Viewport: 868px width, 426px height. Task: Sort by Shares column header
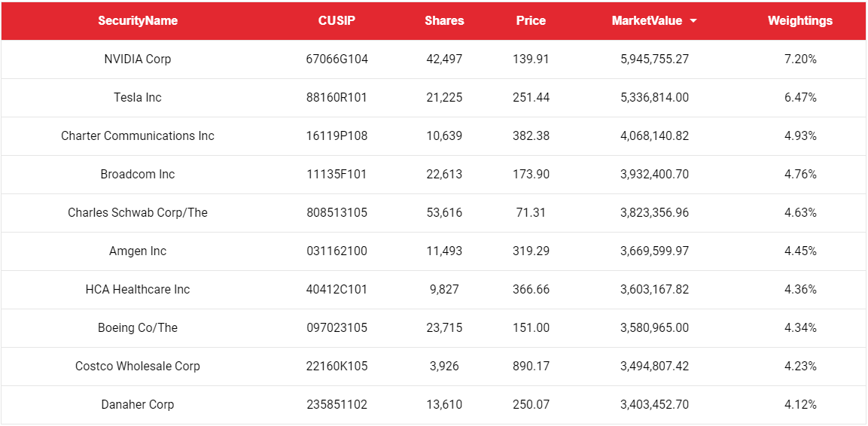click(444, 21)
